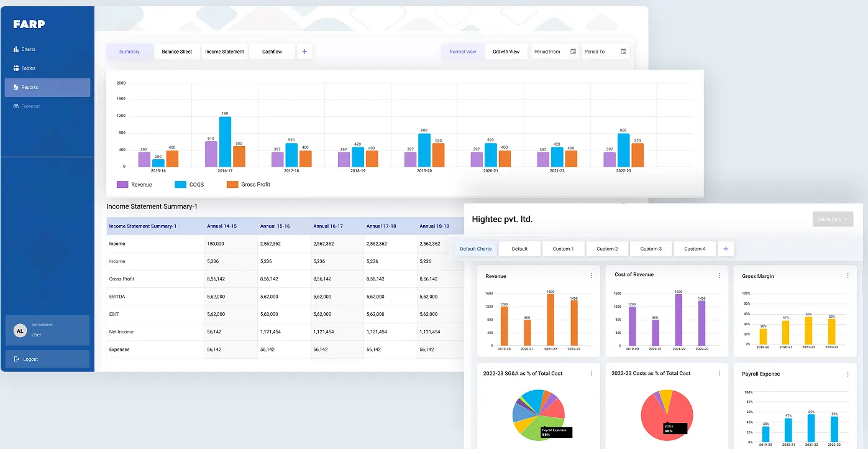Open the Create Card dropdown
This screenshot has height=454, width=868.
[x=833, y=219]
